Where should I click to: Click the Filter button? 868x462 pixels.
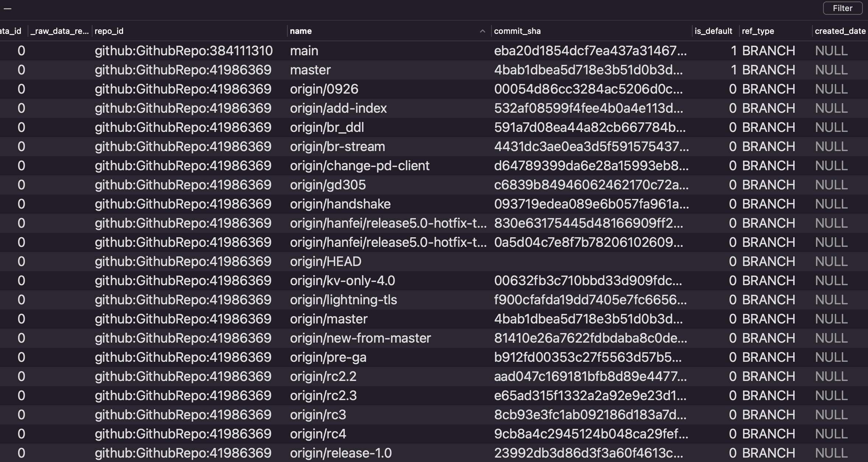842,8
